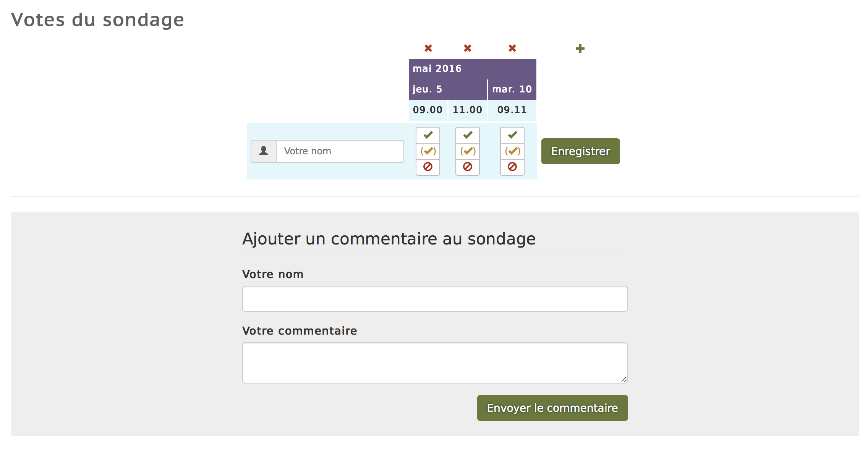Select yes checkmark for 11.00 slot

(468, 135)
